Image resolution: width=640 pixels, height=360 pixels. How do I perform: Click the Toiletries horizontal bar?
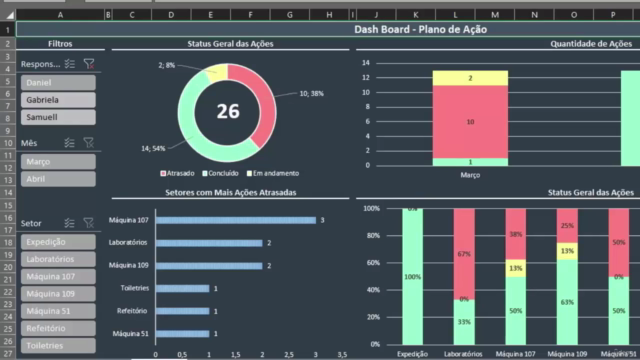(182, 289)
